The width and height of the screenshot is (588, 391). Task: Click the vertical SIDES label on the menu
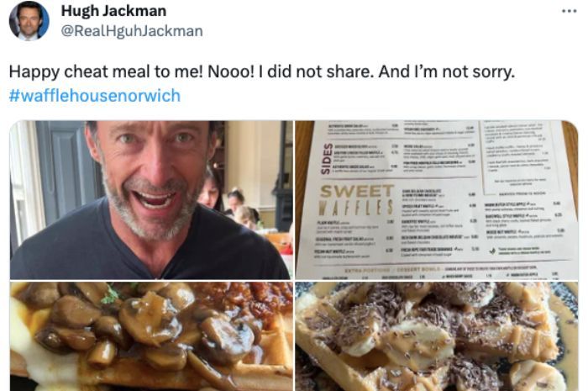(x=327, y=159)
